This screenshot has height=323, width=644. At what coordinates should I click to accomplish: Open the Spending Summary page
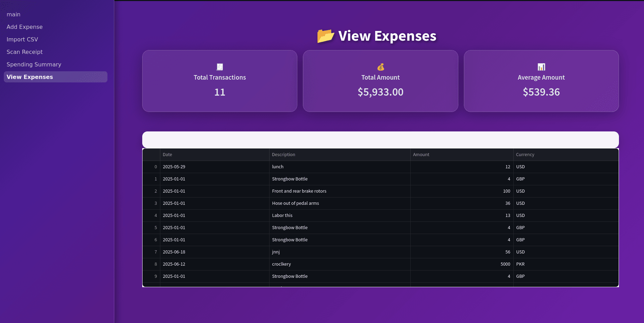tap(34, 64)
